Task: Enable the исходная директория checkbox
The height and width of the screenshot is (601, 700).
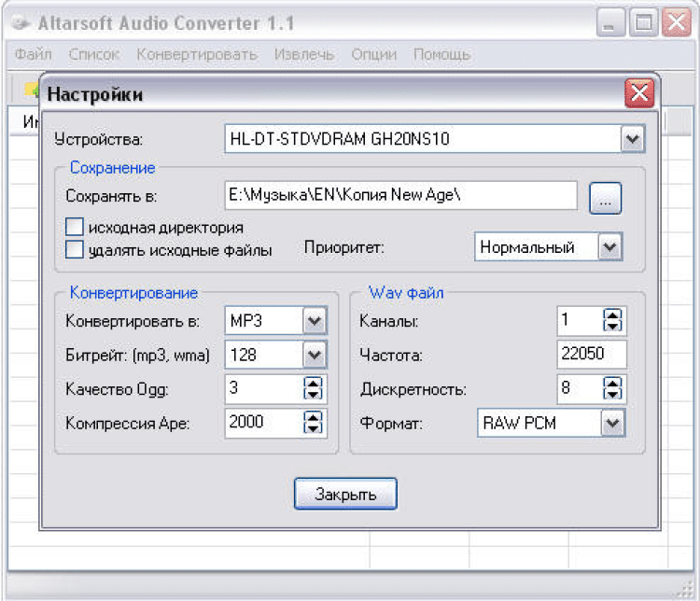Action: pyautogui.click(x=75, y=227)
